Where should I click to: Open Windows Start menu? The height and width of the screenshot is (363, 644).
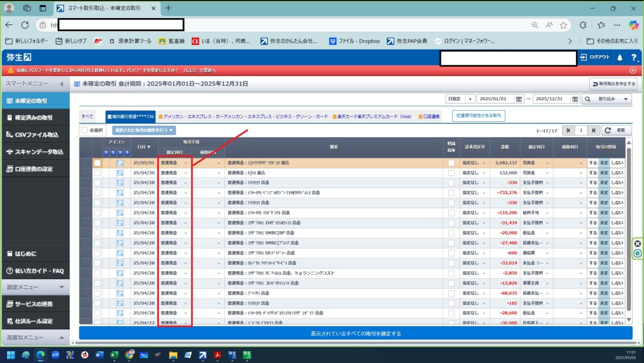11,354
